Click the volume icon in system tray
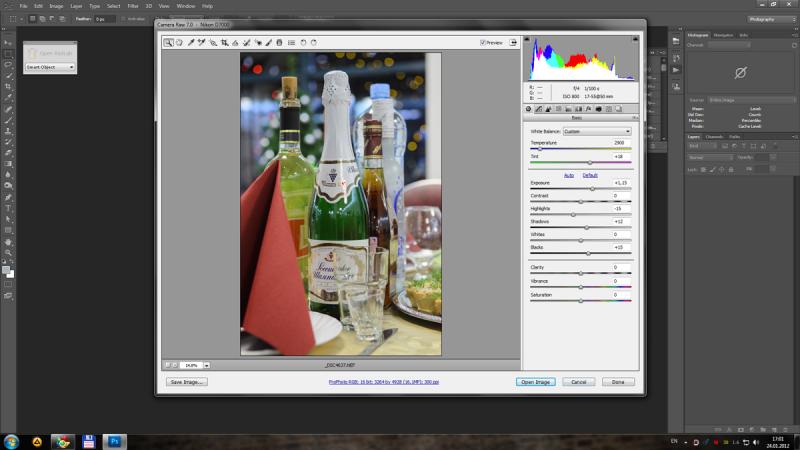This screenshot has height=450, width=800. [756, 442]
